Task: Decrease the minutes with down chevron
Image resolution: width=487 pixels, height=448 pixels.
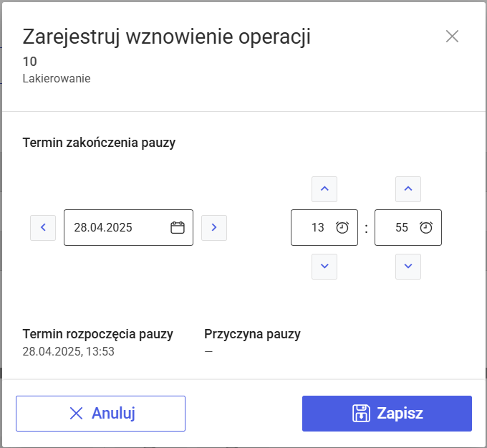Action: pos(408,267)
